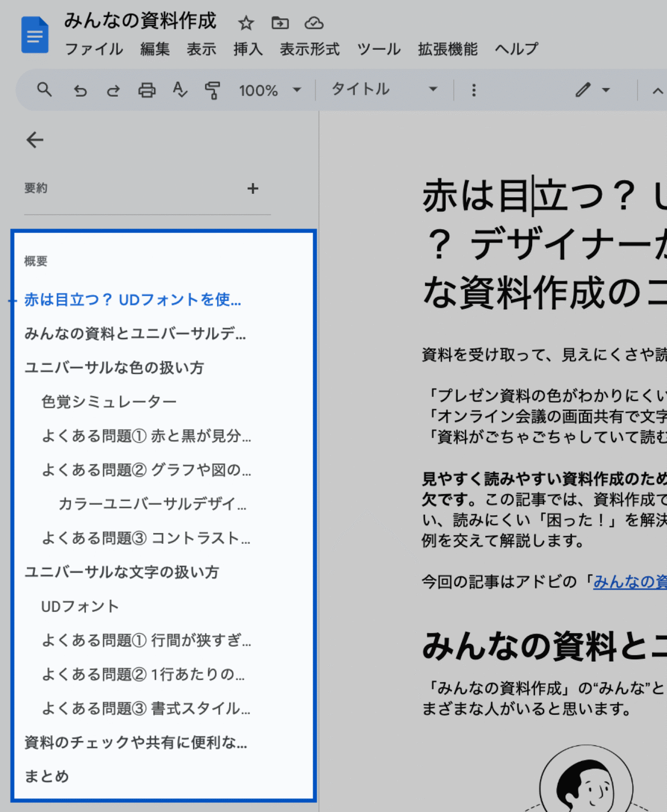Select outline item よくある問題③ 書式スタイル…
The image size is (667, 812).
click(x=146, y=708)
